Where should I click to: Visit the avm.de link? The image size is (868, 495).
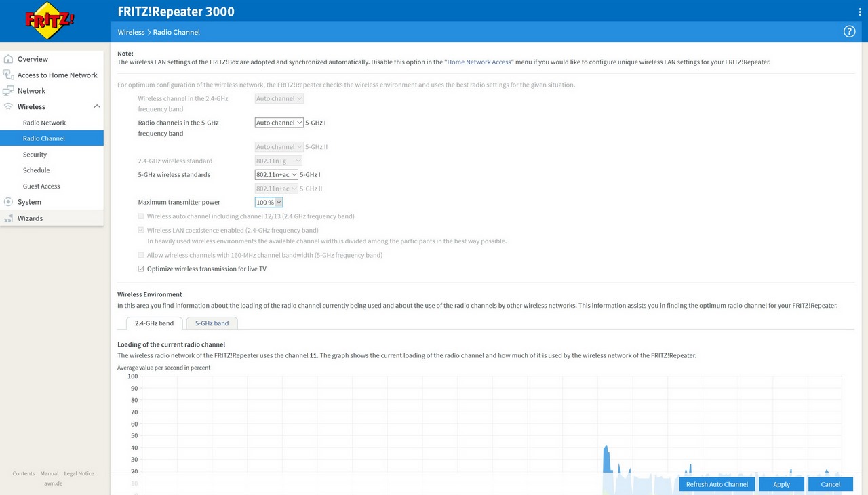[54, 483]
